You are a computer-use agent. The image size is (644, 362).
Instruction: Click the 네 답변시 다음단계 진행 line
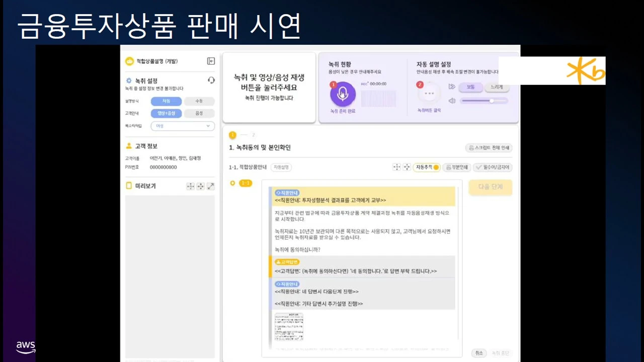point(316,292)
